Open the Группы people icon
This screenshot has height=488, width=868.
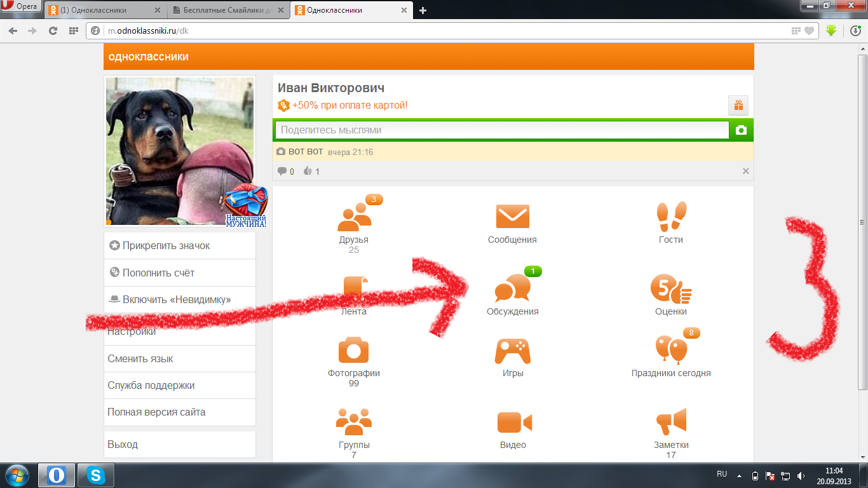click(x=354, y=422)
